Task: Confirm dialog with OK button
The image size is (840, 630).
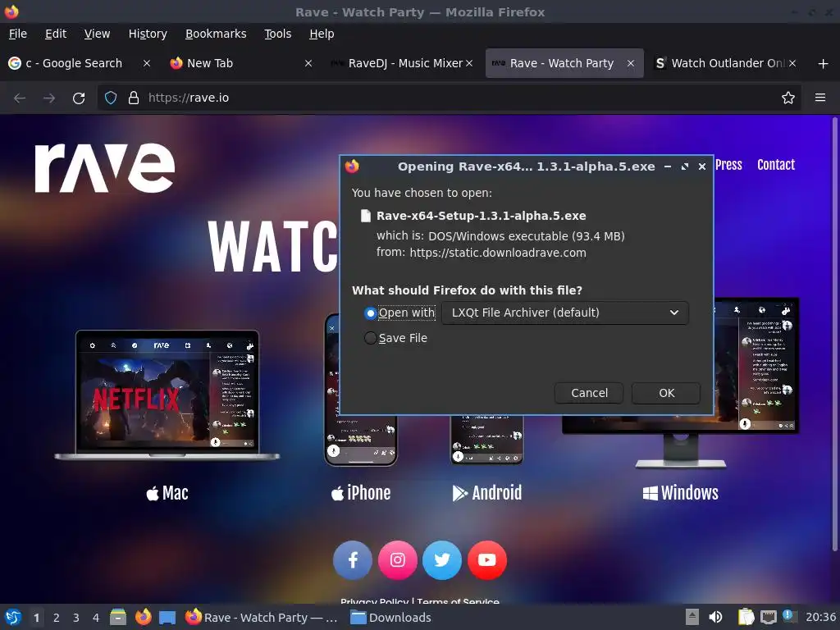Action: click(666, 393)
